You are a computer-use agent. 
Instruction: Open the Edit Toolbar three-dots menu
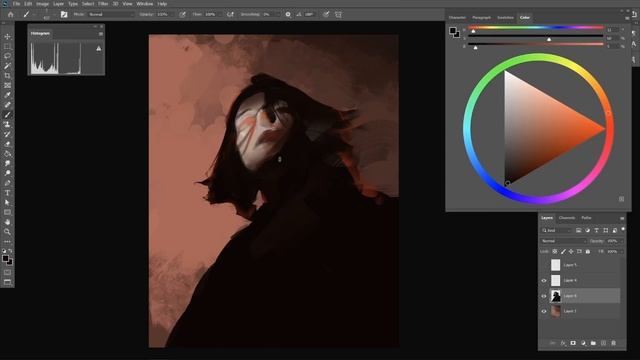(7, 242)
